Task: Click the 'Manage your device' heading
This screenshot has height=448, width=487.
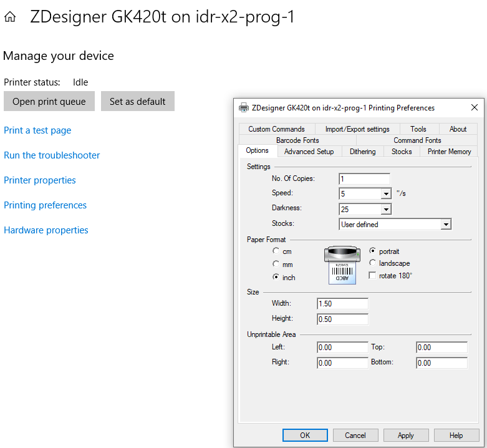Action: coord(59,56)
